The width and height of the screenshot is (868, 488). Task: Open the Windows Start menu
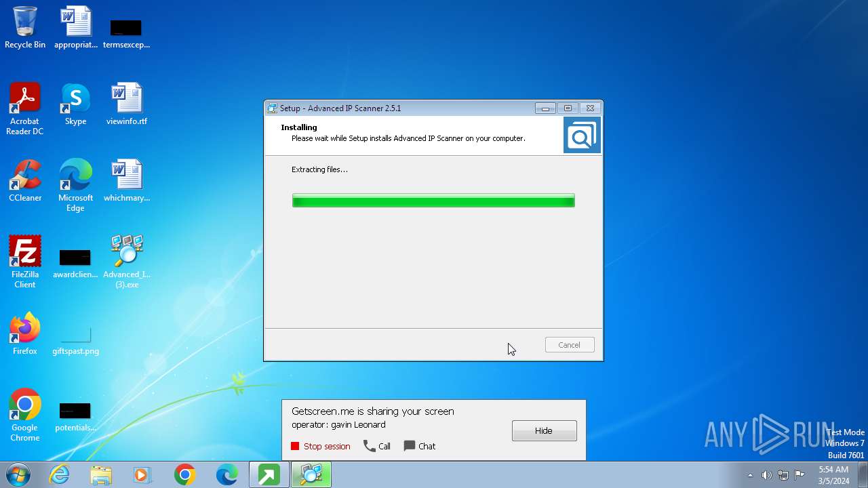[x=18, y=474]
